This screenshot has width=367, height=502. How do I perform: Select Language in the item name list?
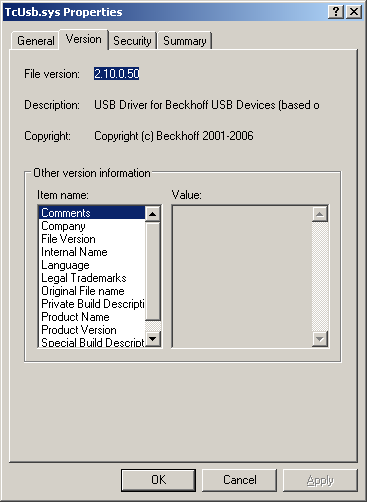[92, 265]
